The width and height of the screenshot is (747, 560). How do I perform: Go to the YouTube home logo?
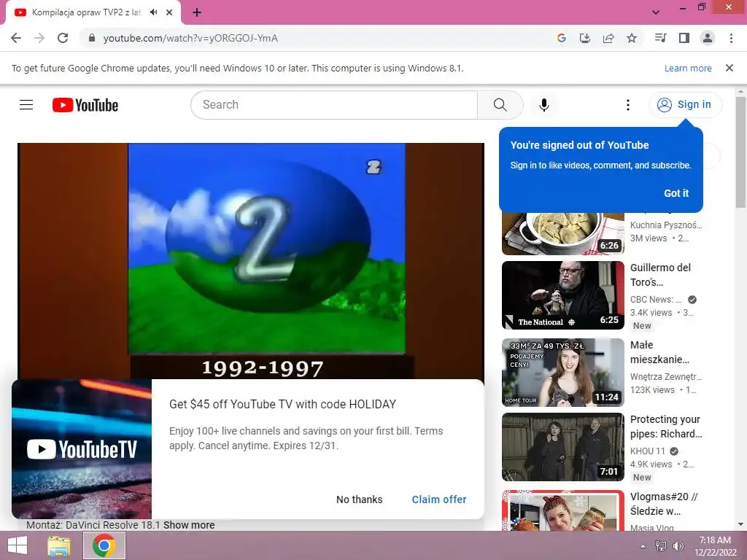pyautogui.click(x=85, y=105)
